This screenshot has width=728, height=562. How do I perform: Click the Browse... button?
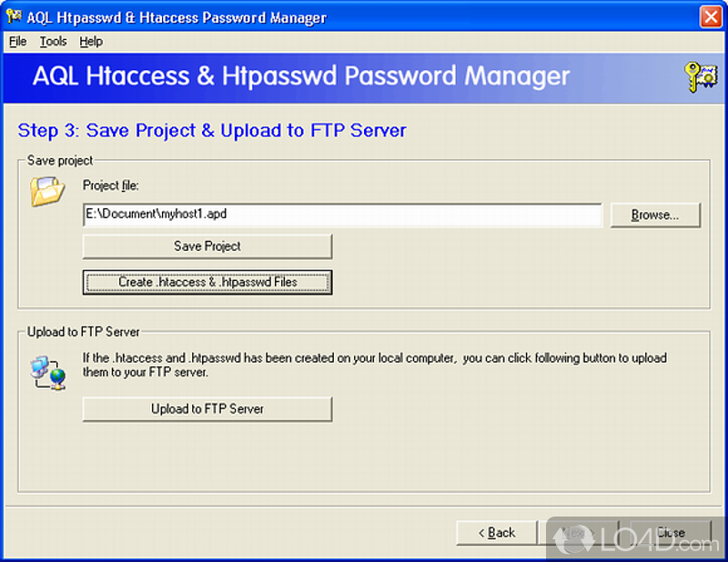pos(654,215)
